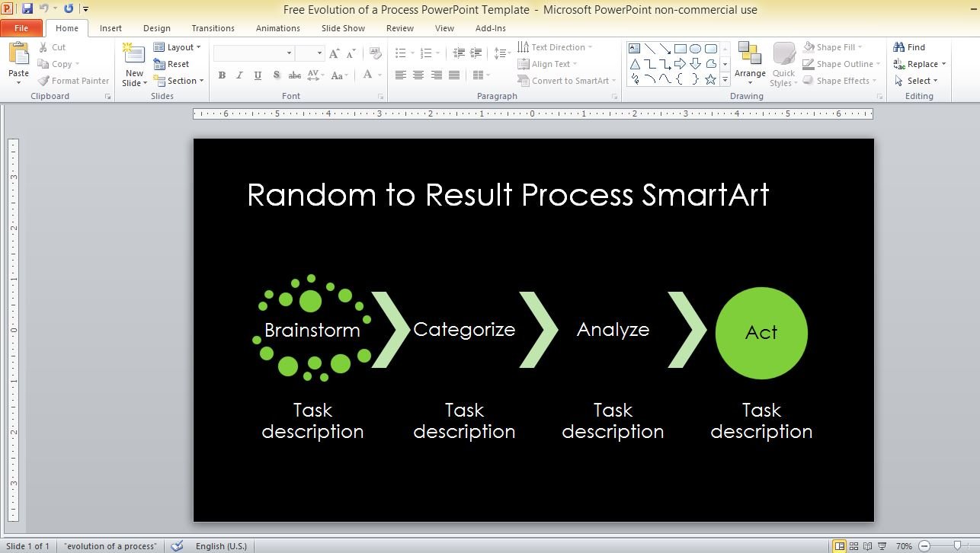The width and height of the screenshot is (980, 553).
Task: Toggle Italic text style
Action: [239, 75]
